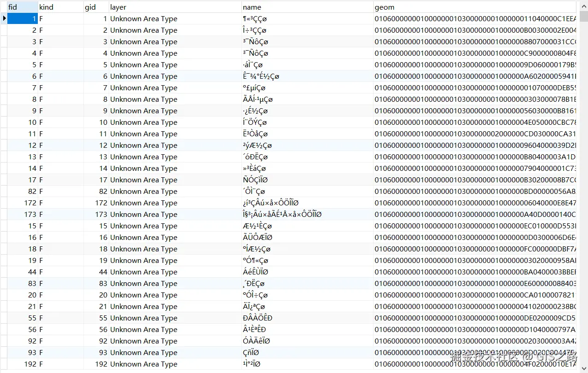Image resolution: width=588 pixels, height=373 pixels.
Task: Click the fid cell showing 55
Action: pyautogui.click(x=23, y=318)
